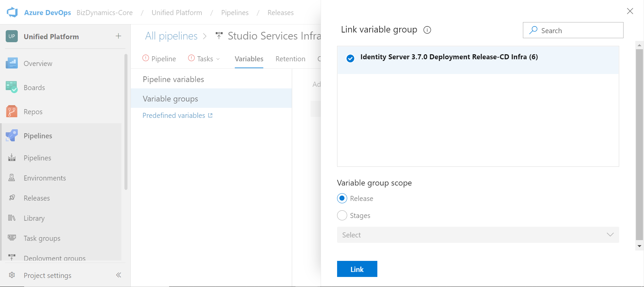Open Project settings gear icon

pyautogui.click(x=12, y=275)
